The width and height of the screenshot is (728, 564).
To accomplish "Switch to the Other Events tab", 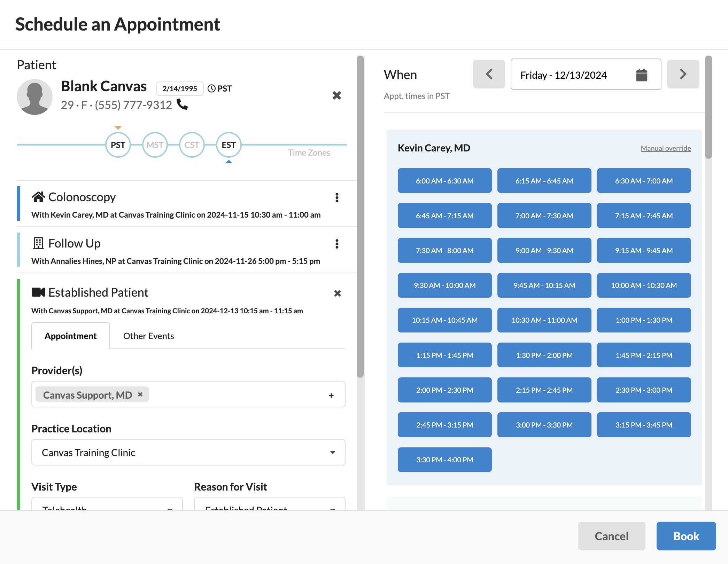I will [148, 336].
